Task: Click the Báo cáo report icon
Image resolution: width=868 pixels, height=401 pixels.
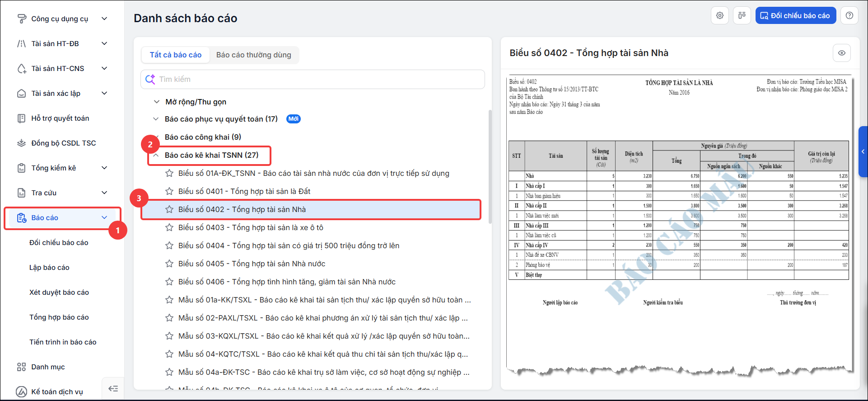Action: point(21,217)
